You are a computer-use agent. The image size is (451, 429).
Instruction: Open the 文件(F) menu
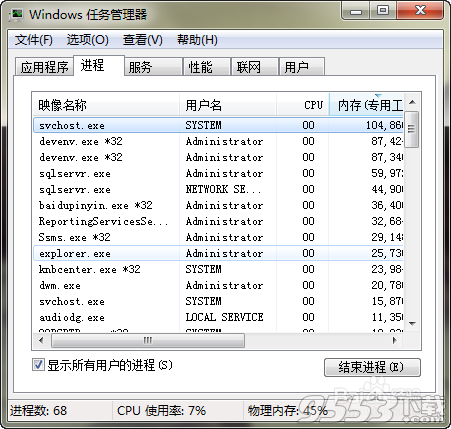(34, 40)
